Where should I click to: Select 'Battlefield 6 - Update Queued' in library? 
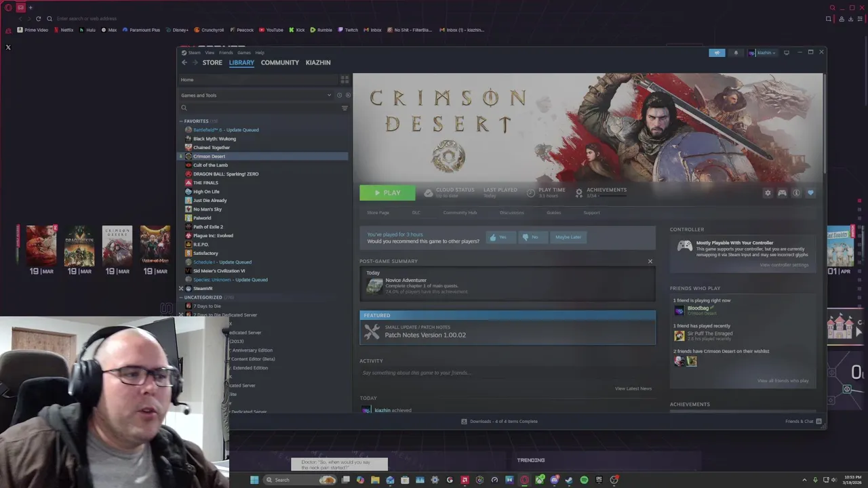click(x=226, y=130)
